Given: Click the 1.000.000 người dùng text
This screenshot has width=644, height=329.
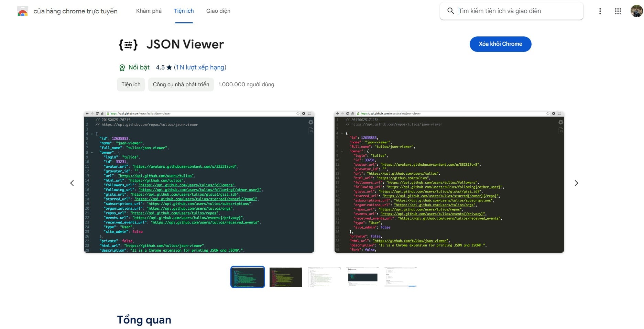Looking at the screenshot, I should [x=246, y=85].
